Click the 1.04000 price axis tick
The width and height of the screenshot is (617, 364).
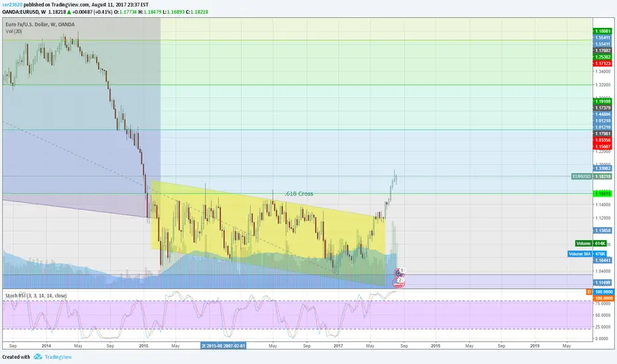point(602,271)
